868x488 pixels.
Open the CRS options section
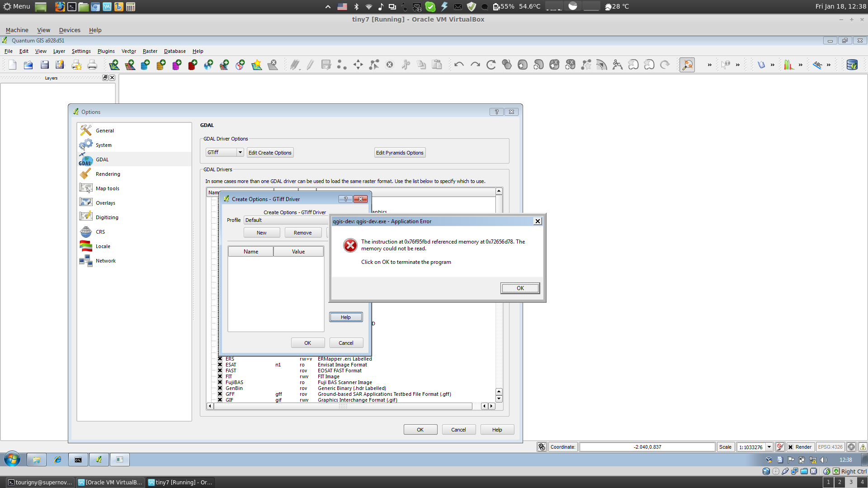click(100, 232)
